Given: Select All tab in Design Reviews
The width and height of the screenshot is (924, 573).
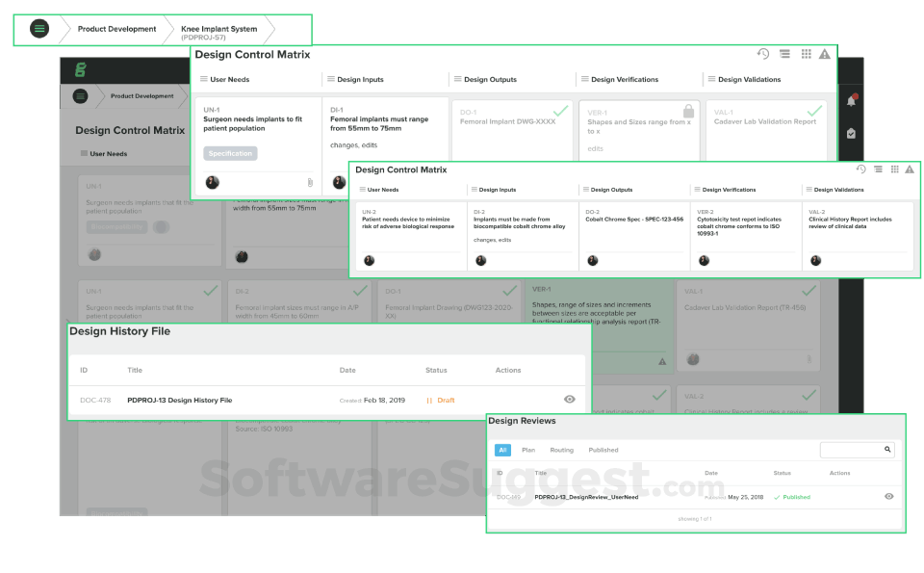Looking at the screenshot, I should (502, 450).
